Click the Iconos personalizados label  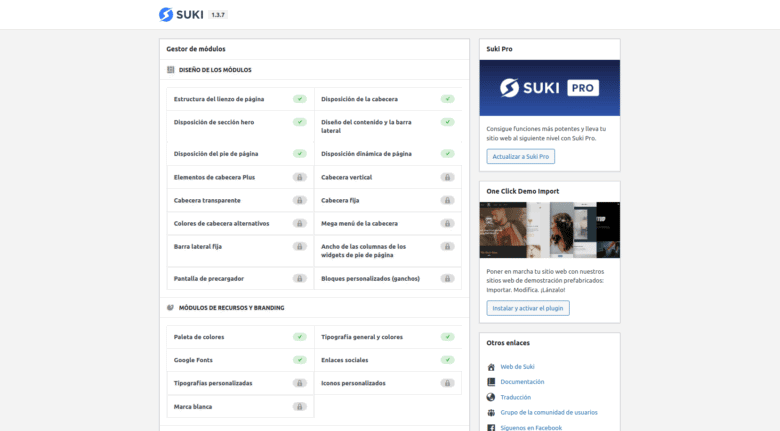coord(353,383)
